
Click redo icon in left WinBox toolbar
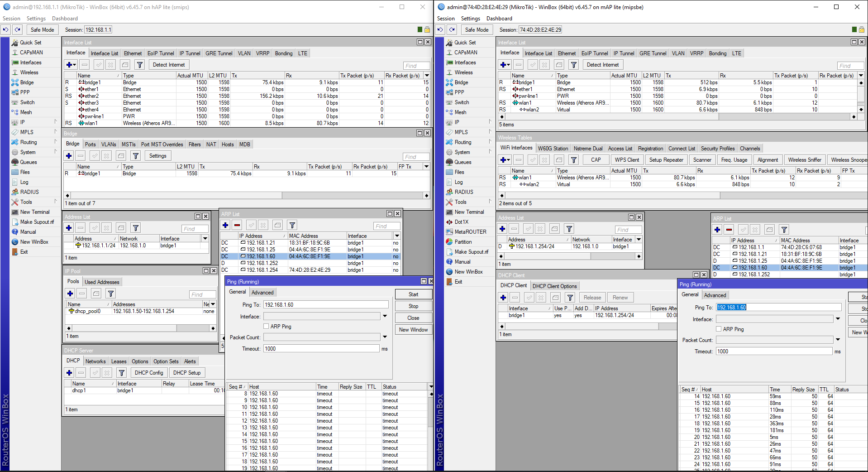click(17, 30)
